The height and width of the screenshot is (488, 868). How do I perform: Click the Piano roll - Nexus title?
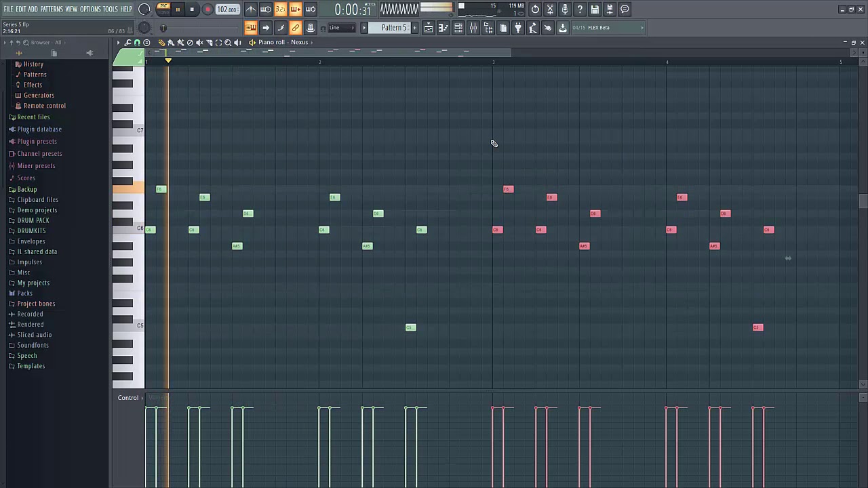click(x=283, y=42)
